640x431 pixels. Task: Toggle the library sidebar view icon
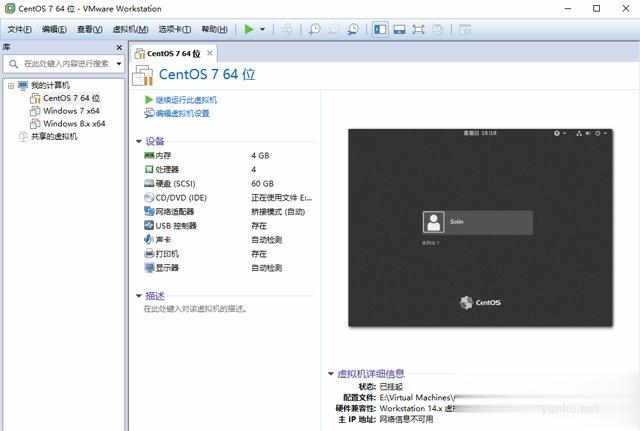[x=380, y=29]
